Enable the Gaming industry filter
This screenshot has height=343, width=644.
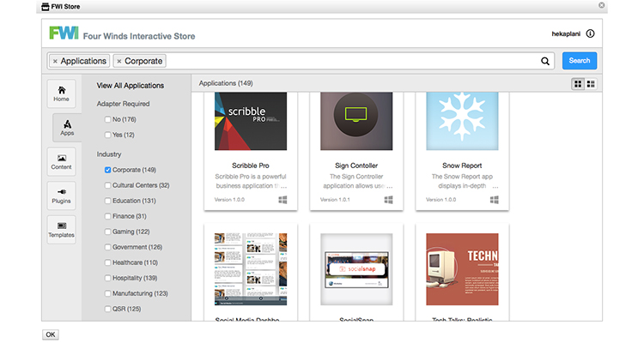[x=107, y=232]
